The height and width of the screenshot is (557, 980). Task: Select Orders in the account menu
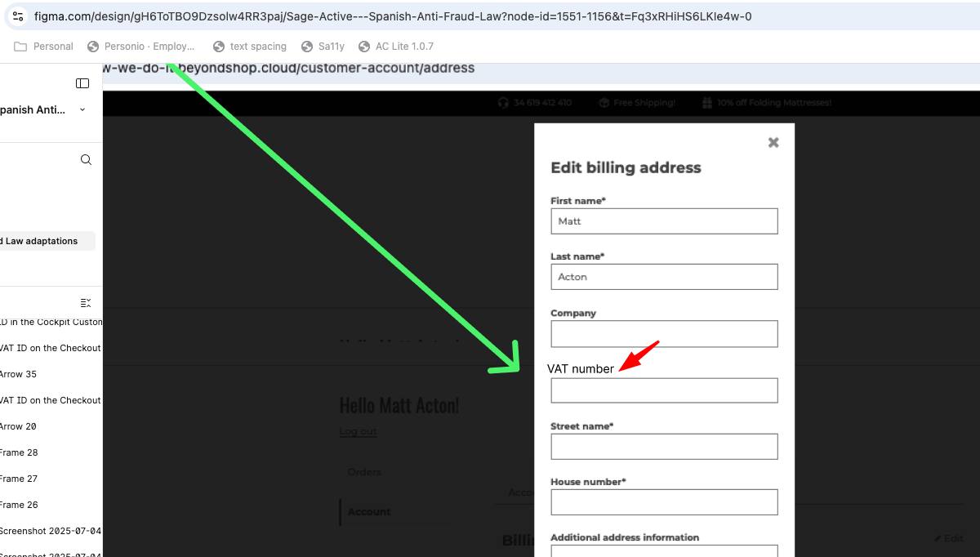click(364, 472)
